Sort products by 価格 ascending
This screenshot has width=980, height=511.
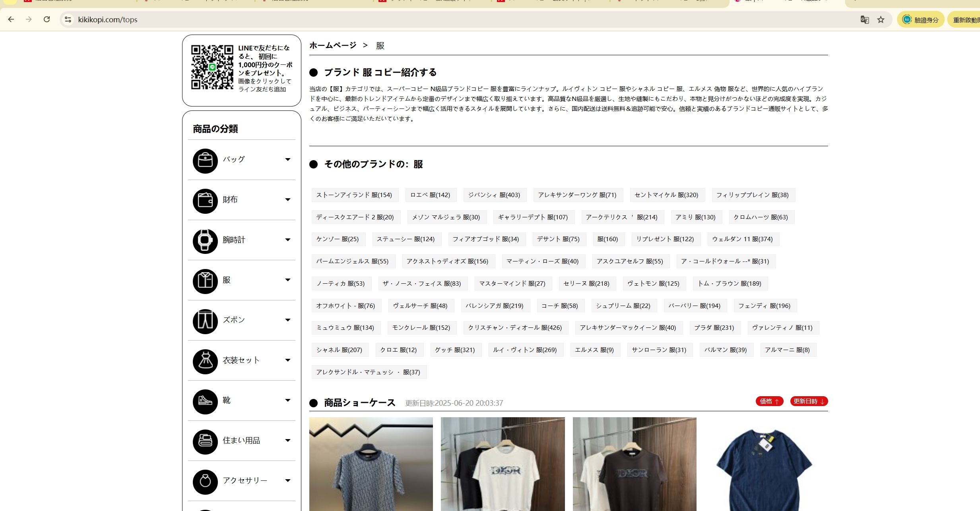click(x=769, y=401)
